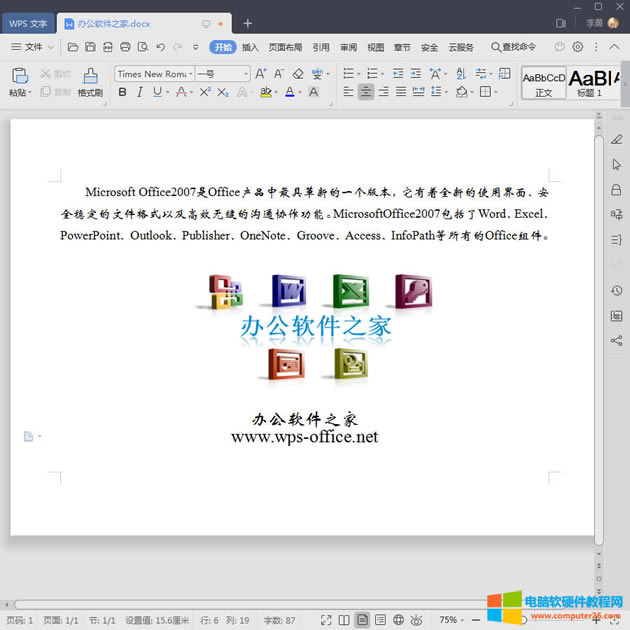Click the font color A swatch

pyautogui.click(x=288, y=92)
